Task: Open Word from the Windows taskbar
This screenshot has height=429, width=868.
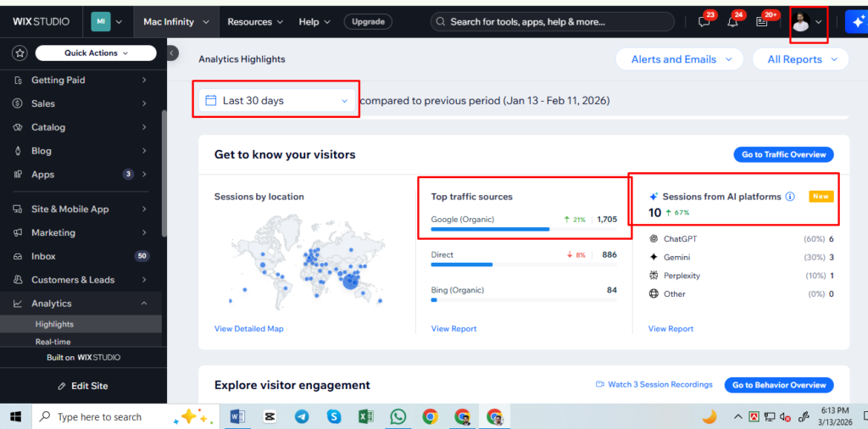Action: point(237,417)
